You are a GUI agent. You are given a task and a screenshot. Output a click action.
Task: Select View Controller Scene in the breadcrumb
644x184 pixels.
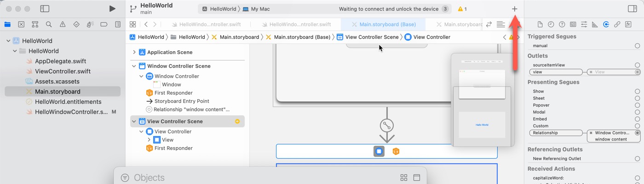tap(372, 37)
